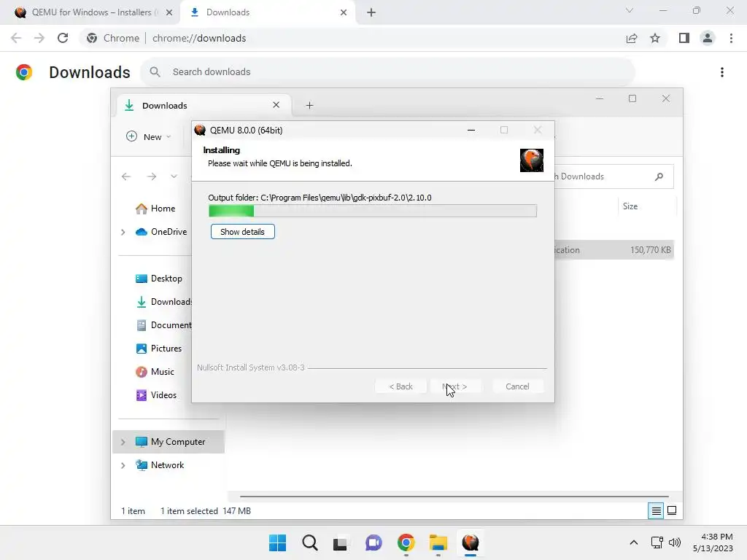Screen dimensions: 747x560
Task: Click the Search Downloads magnifier icon
Action: coord(659,176)
